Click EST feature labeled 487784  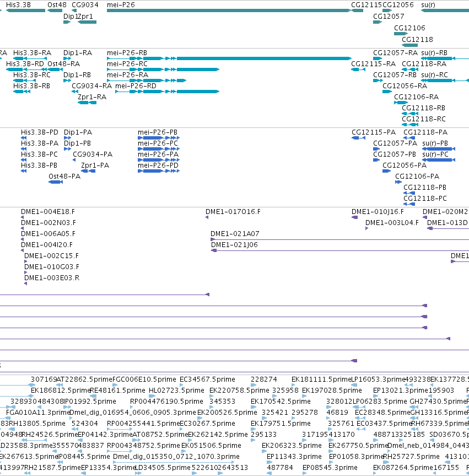[280, 468]
